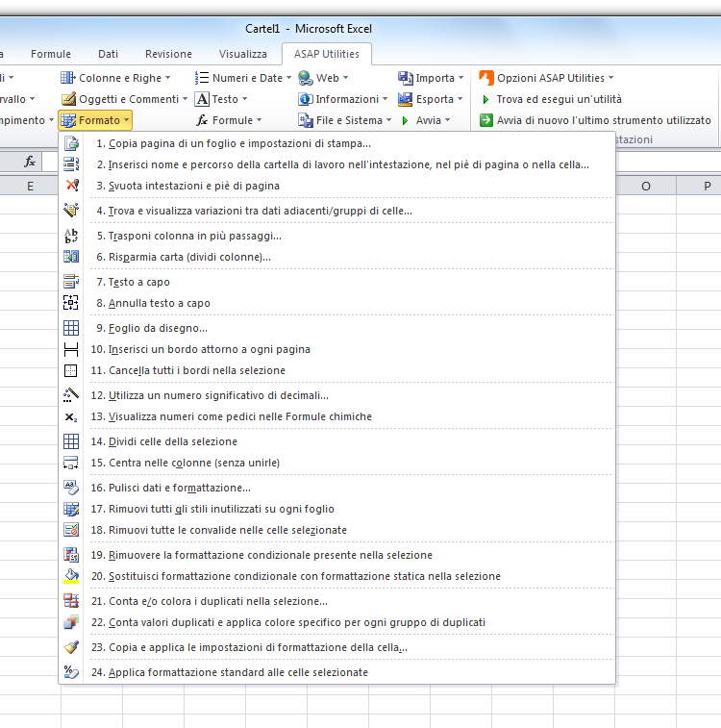Choose Dividi celle della selezione

coord(337,441)
